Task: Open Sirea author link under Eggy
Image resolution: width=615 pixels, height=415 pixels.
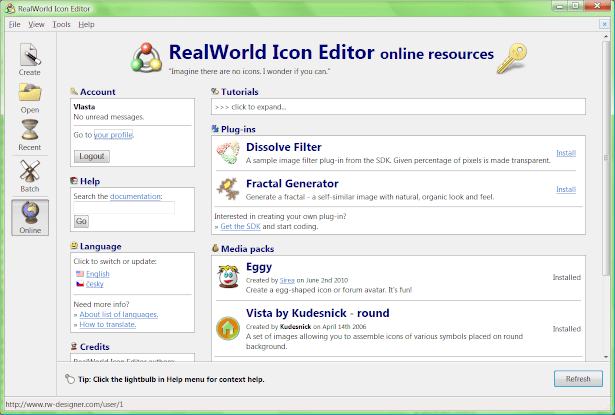Action: pyautogui.click(x=287, y=280)
